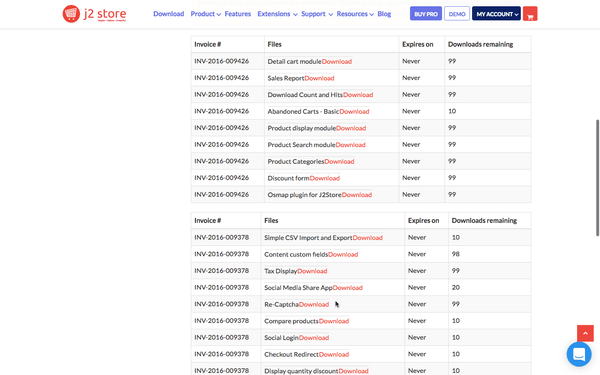Download the Osmap plugin for J2Store file
This screenshot has width=600, height=375.
(x=357, y=195)
